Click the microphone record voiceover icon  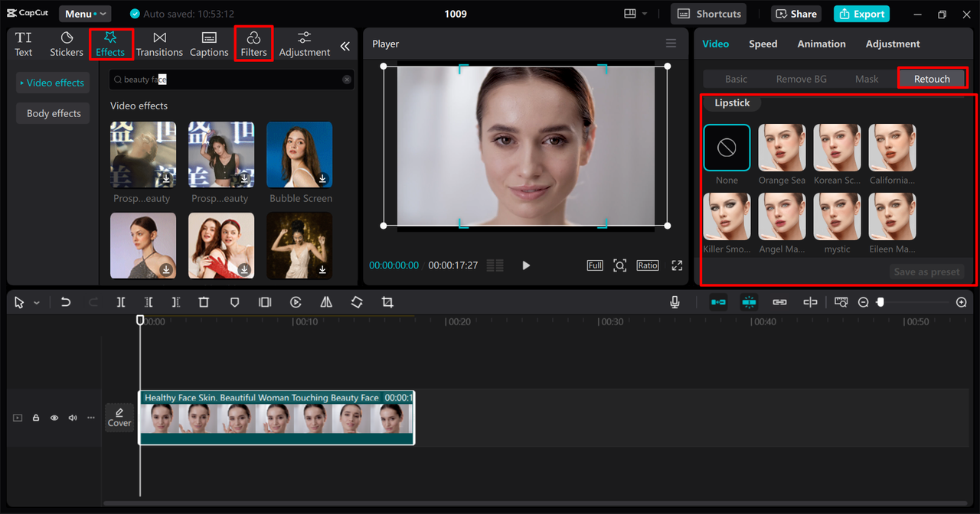tap(675, 302)
